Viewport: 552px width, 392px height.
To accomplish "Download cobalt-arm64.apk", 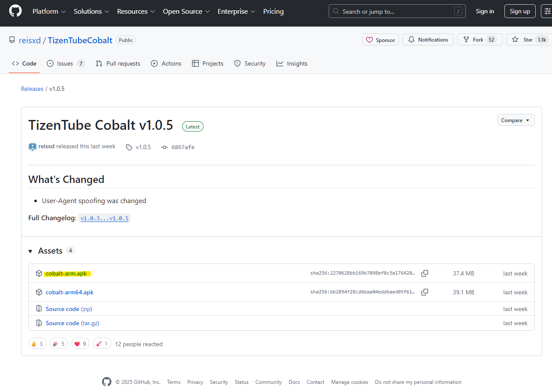I will [69, 292].
